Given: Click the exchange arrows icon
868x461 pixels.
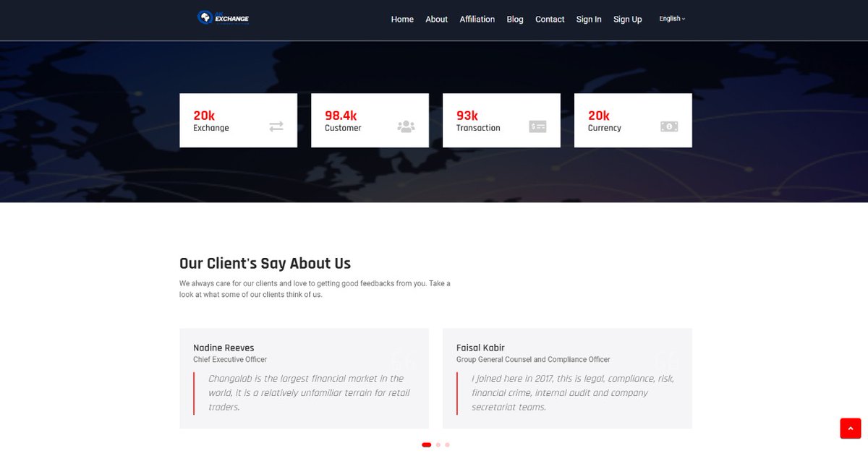Looking at the screenshot, I should 276,126.
